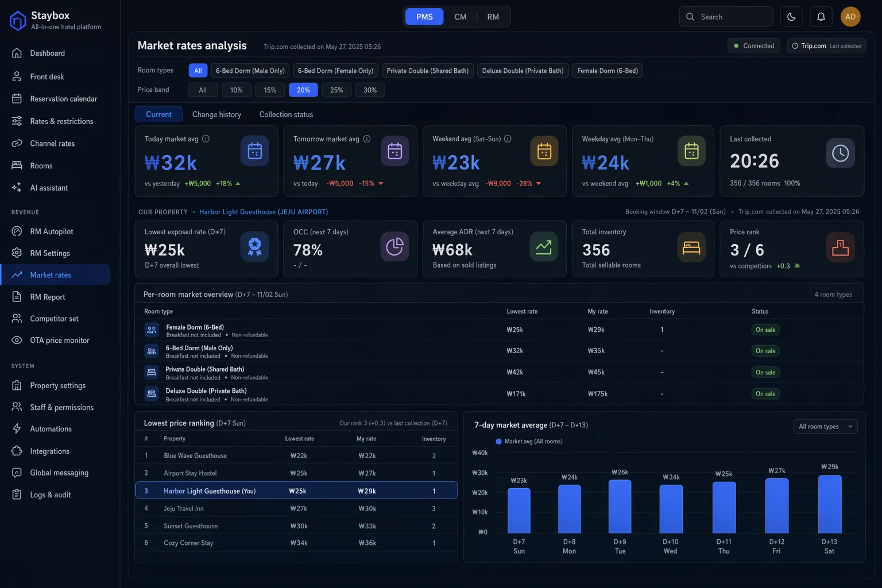The width and height of the screenshot is (882, 588).
Task: Select the 10% price band
Action: click(237, 90)
